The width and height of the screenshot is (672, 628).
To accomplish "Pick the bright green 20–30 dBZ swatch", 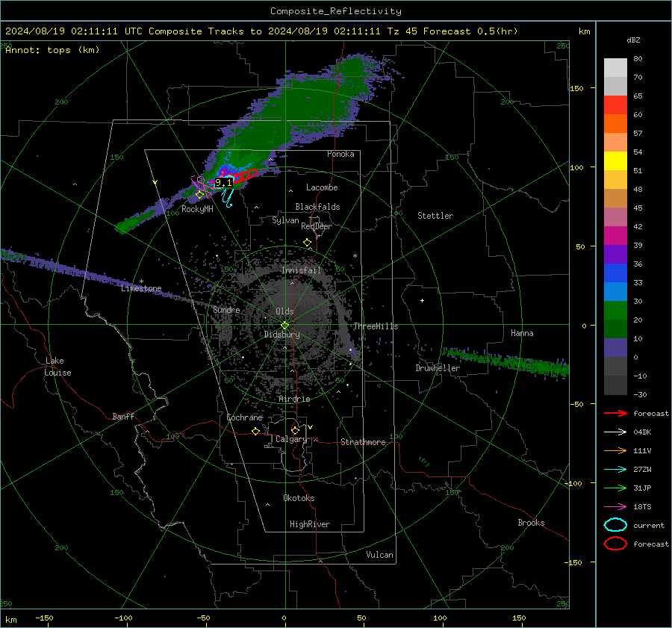I will 615,311.
